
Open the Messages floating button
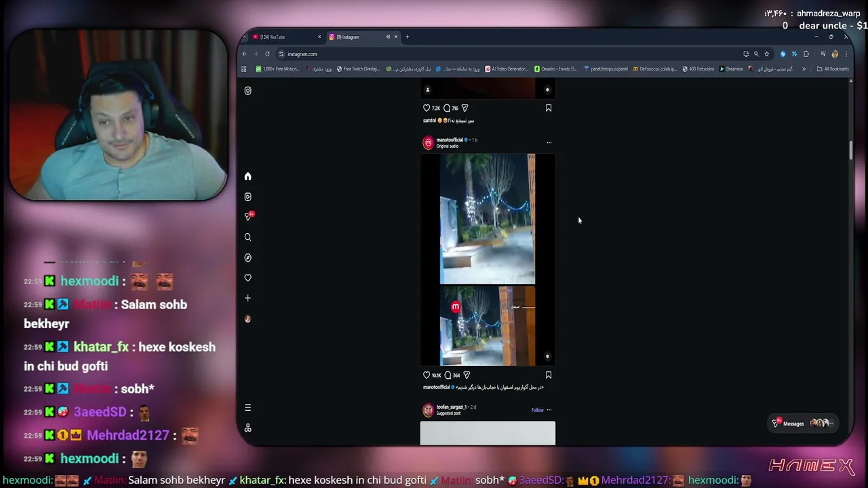click(803, 423)
